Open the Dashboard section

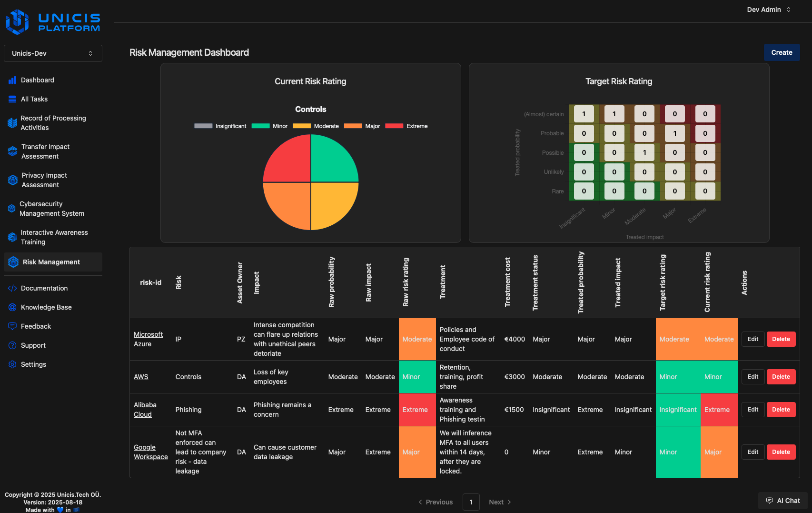pos(38,80)
